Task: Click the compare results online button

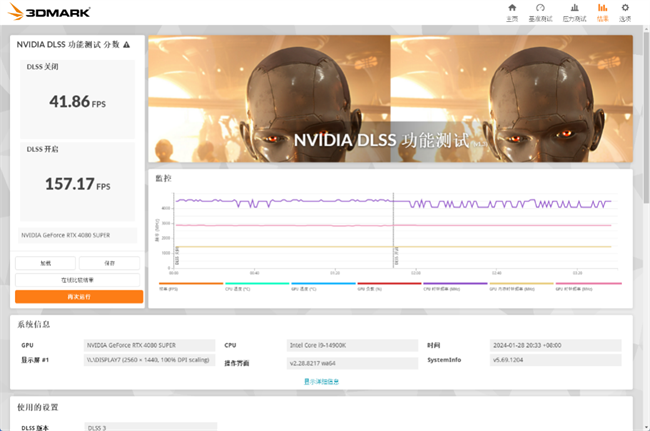Action: 78,280
